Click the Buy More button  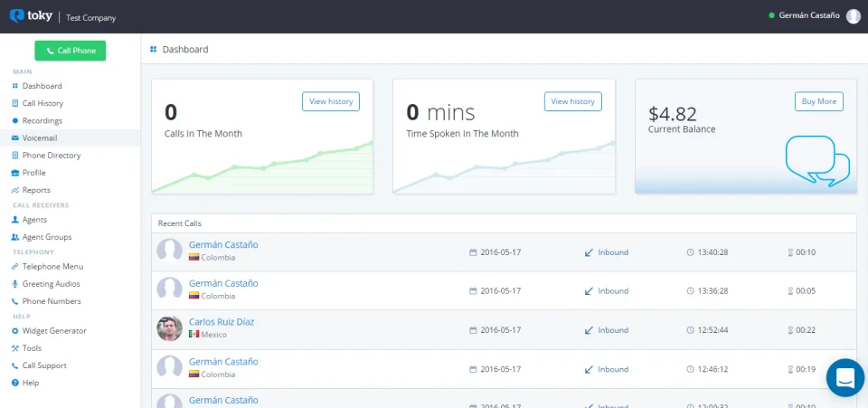(x=819, y=101)
